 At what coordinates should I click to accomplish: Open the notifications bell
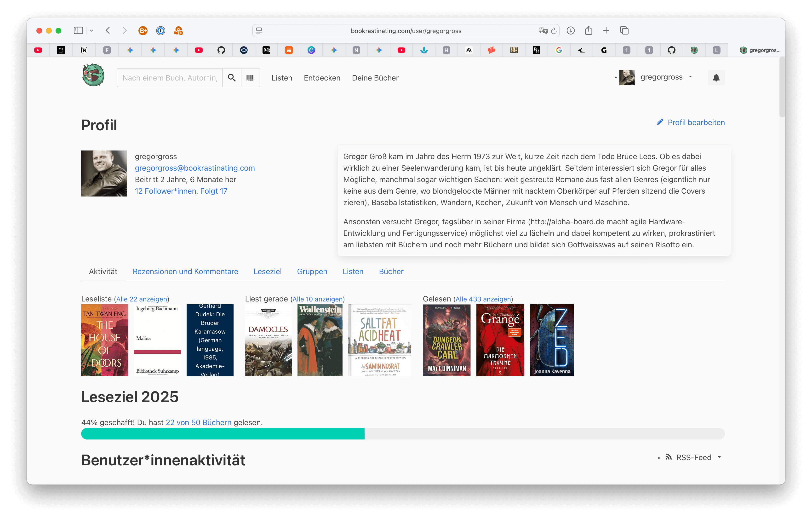click(x=716, y=78)
